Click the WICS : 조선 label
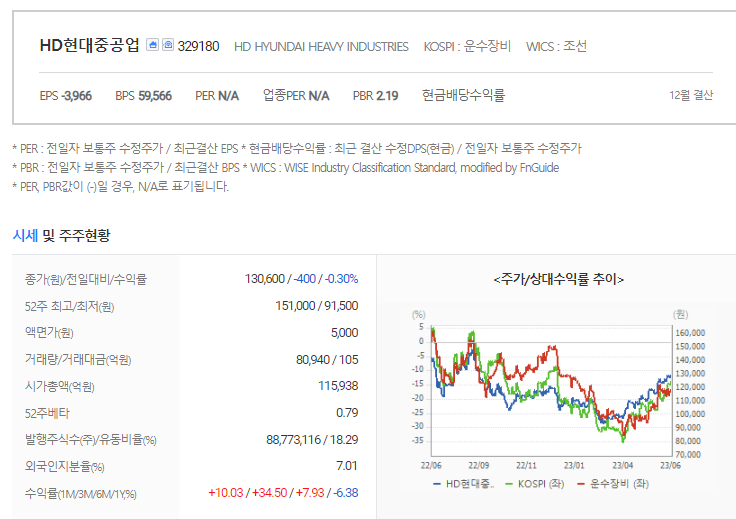This screenshot has height=519, width=736. pyautogui.click(x=556, y=46)
